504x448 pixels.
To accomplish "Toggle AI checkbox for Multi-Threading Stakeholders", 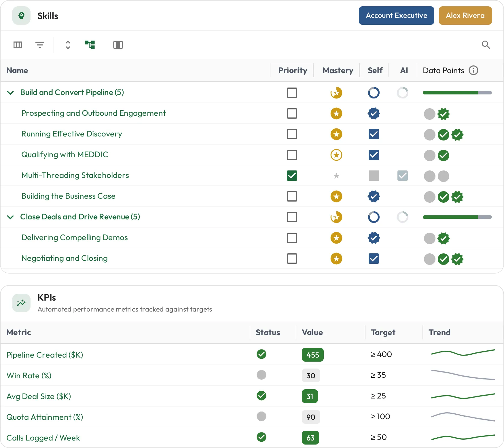I will coord(403,176).
